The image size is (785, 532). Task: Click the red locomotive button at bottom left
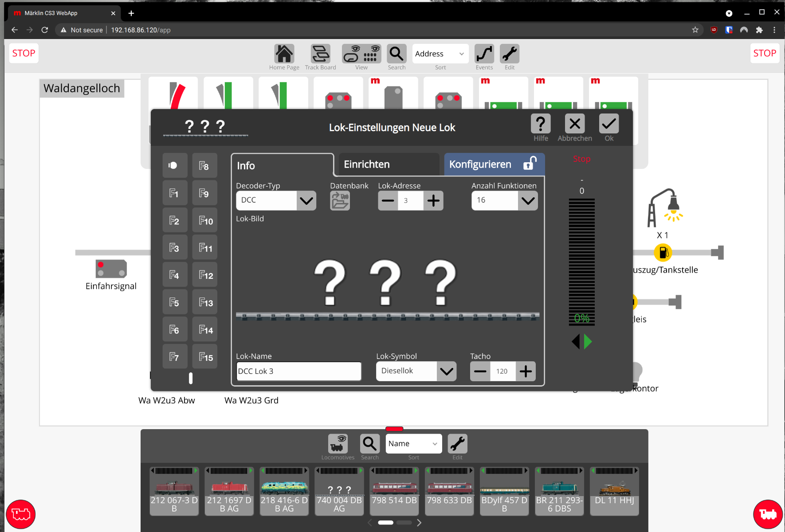click(21, 514)
